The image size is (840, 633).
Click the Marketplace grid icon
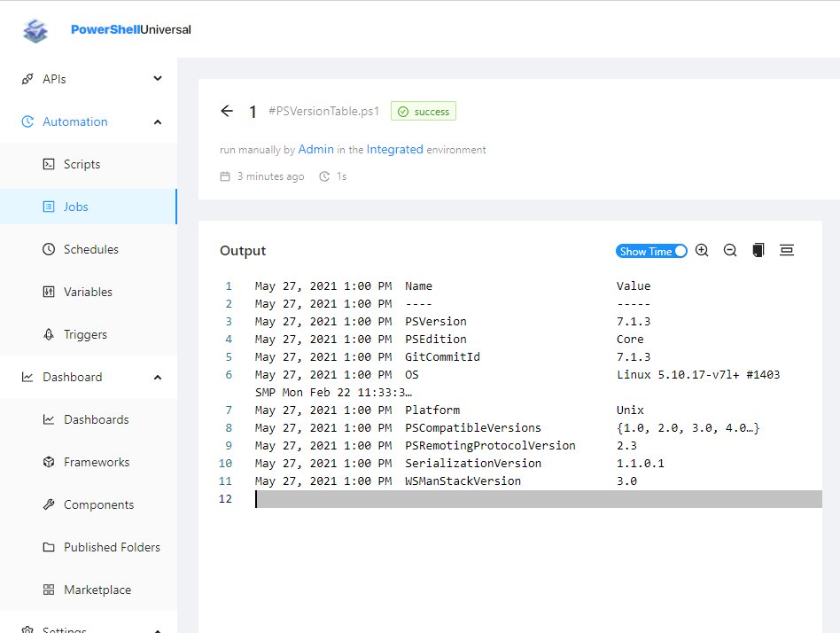point(49,590)
